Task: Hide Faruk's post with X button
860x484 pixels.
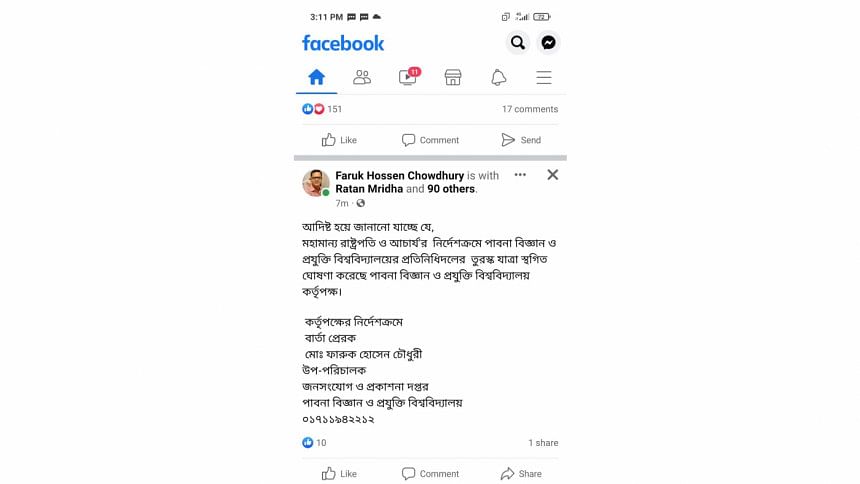Action: point(553,175)
